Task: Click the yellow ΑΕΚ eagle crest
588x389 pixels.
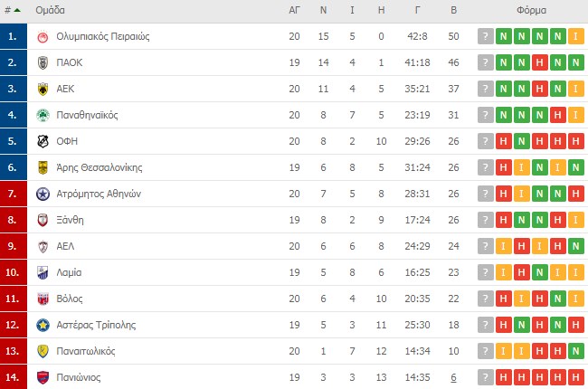Action: pyautogui.click(x=43, y=89)
